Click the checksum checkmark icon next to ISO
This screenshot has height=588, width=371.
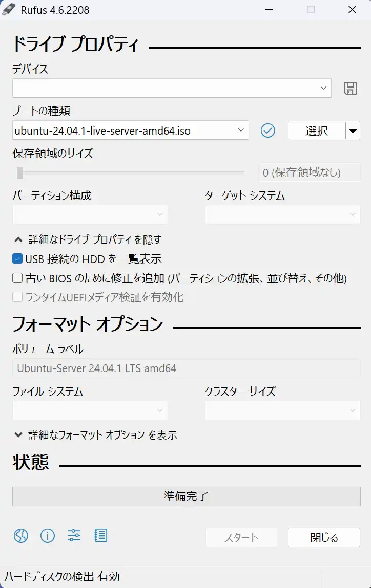pos(267,130)
